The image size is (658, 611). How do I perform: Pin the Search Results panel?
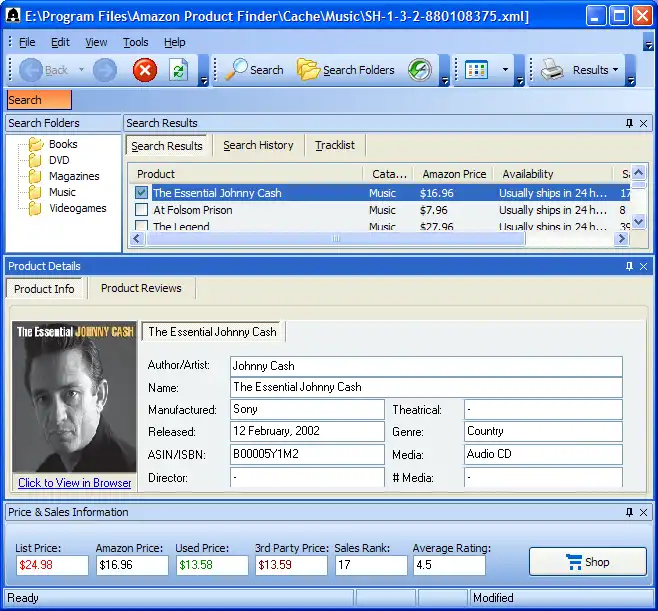(629, 123)
